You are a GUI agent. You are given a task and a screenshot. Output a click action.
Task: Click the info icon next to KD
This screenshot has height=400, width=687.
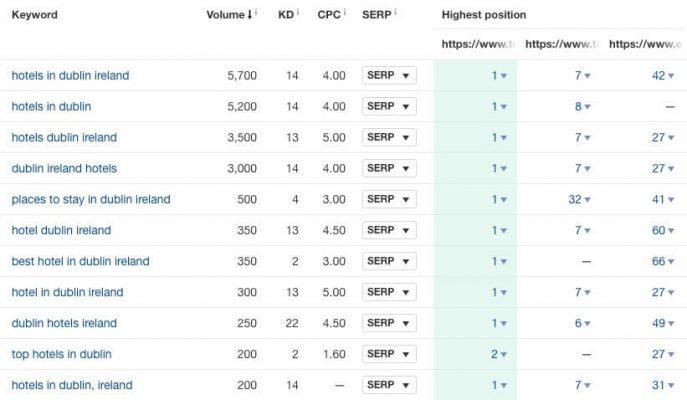pyautogui.click(x=298, y=13)
